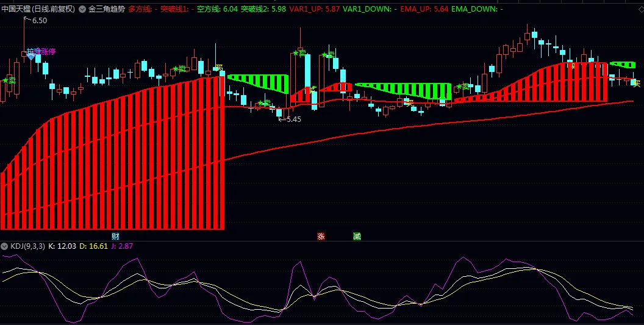Click the 中国天楹(日线.前复权) chart title

coord(38,9)
